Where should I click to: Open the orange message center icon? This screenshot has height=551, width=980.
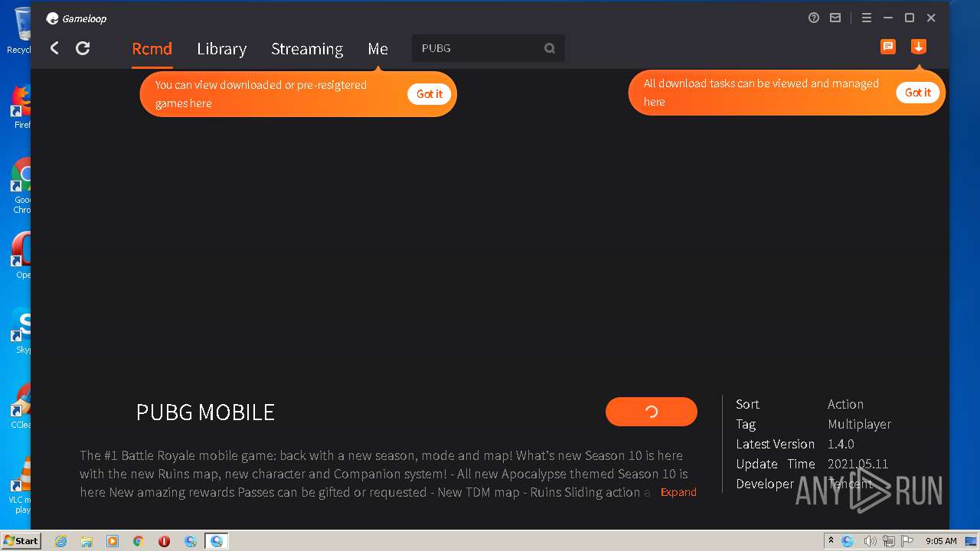pyautogui.click(x=888, y=47)
